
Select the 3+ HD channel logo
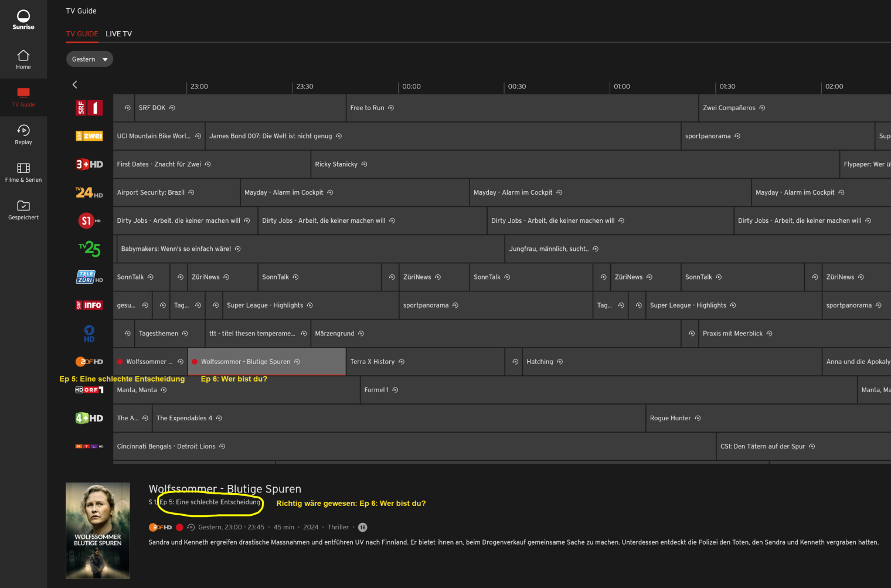click(x=89, y=164)
